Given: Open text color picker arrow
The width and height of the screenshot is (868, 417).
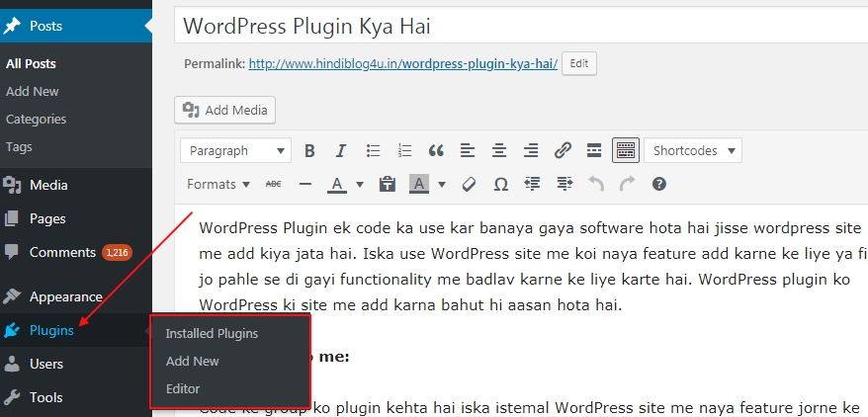Looking at the screenshot, I should [x=359, y=184].
